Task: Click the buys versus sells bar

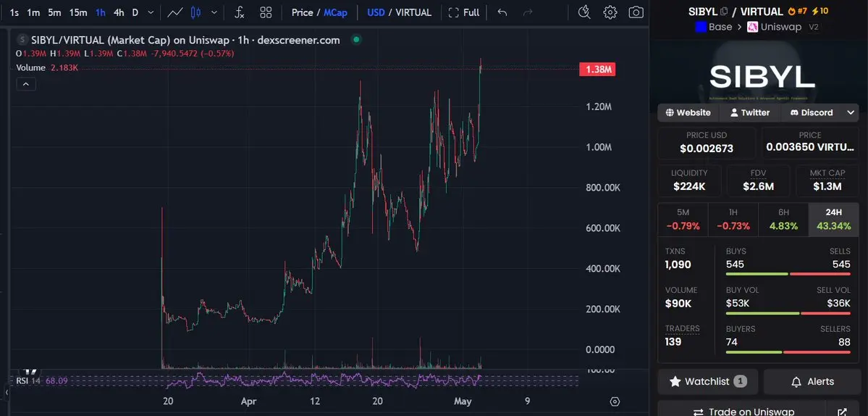Action: [788, 274]
